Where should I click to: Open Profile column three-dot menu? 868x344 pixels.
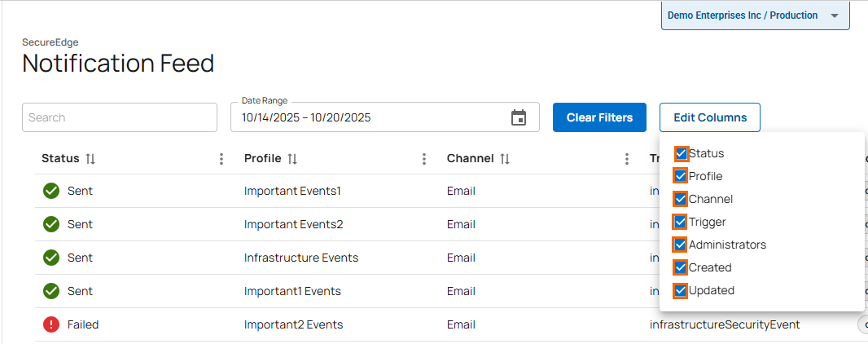(424, 159)
